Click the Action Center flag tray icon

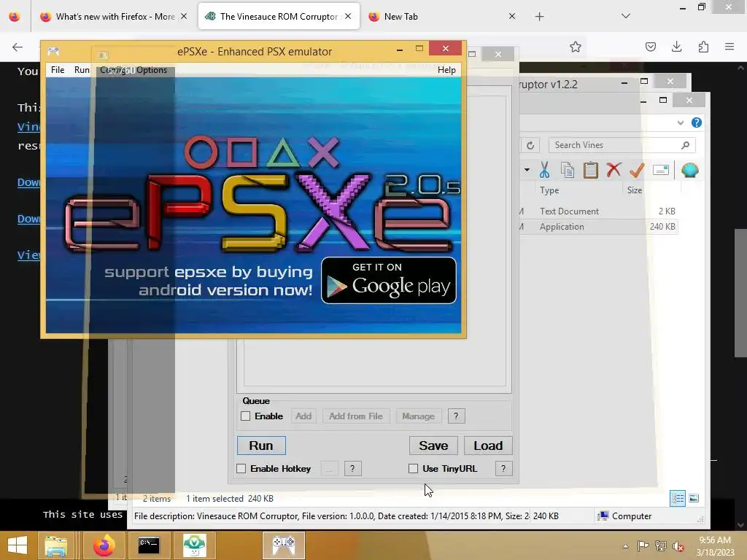point(643,545)
